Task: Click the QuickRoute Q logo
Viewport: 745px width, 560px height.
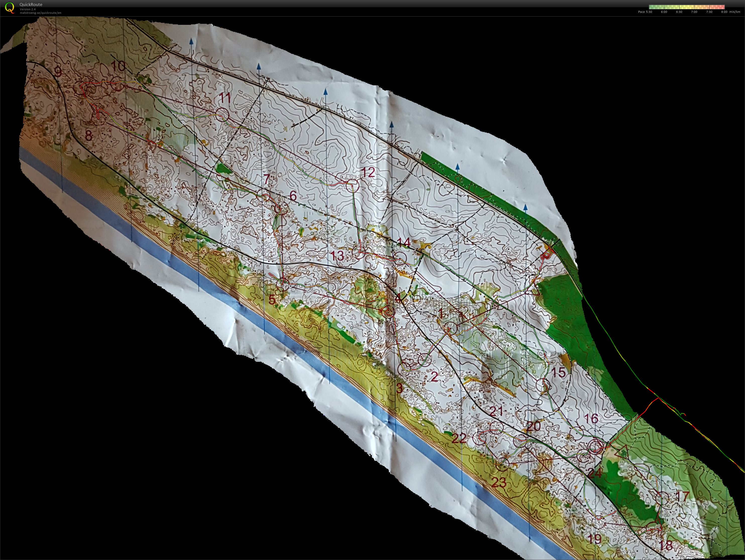Action: point(10,8)
